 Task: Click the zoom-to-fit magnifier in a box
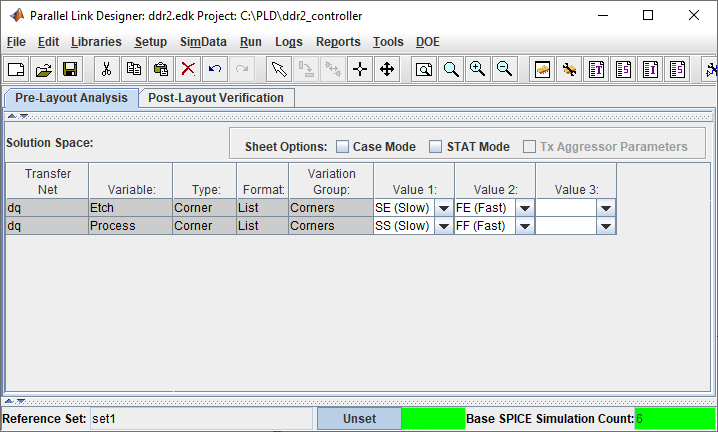pos(424,69)
